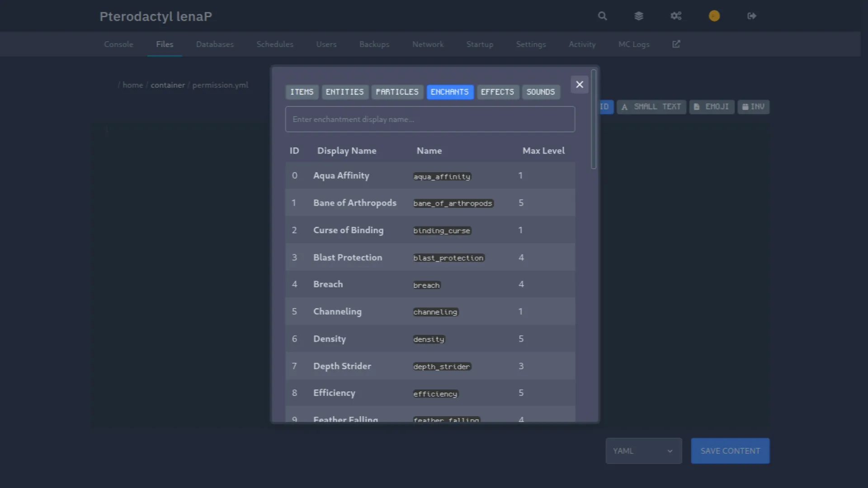Image resolution: width=868 pixels, height=488 pixels.
Task: Click the popup's vertical scrollbar
Action: click(594, 120)
